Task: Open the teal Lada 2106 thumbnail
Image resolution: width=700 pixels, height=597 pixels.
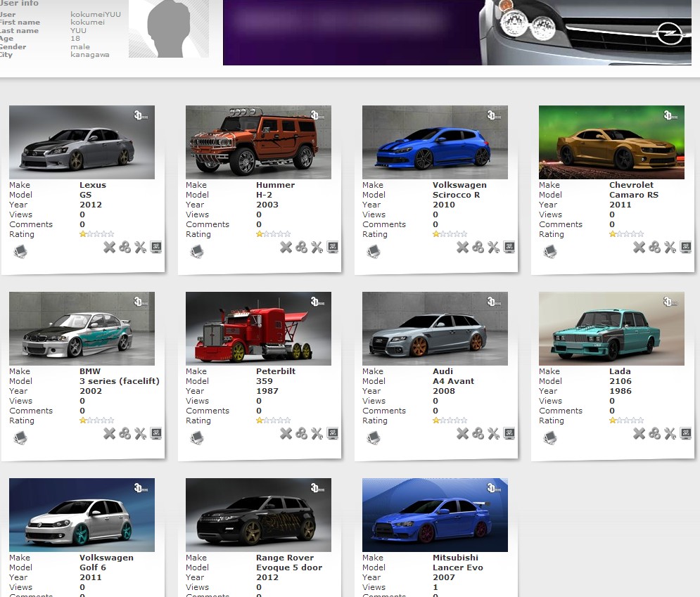Action: [611, 329]
